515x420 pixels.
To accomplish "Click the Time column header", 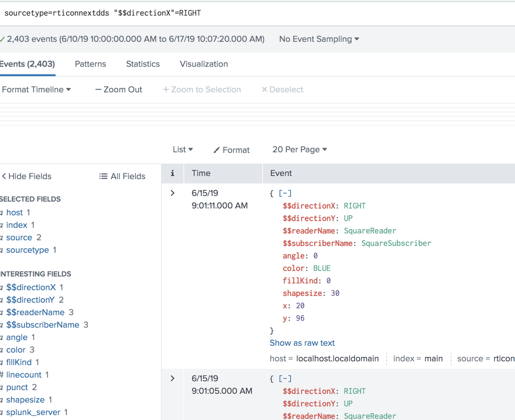I will (x=201, y=173).
